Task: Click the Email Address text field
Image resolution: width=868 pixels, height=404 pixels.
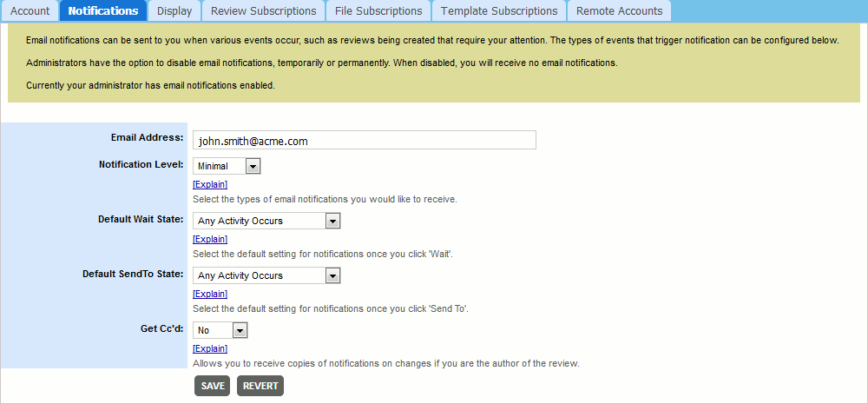Action: coord(364,140)
